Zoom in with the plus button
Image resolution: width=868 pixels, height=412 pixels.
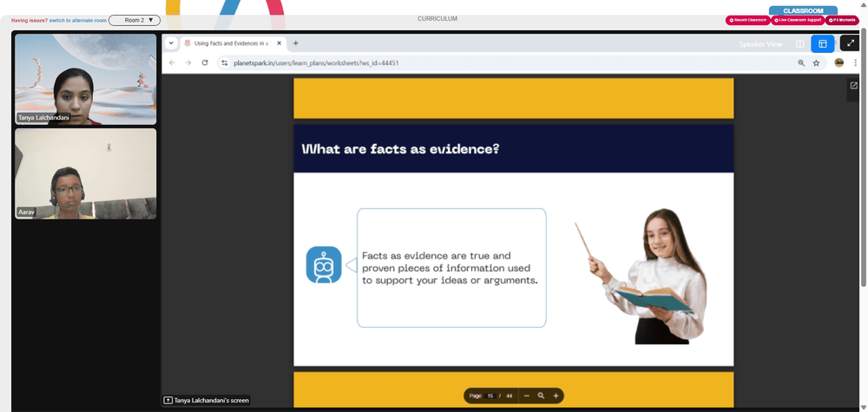click(556, 396)
